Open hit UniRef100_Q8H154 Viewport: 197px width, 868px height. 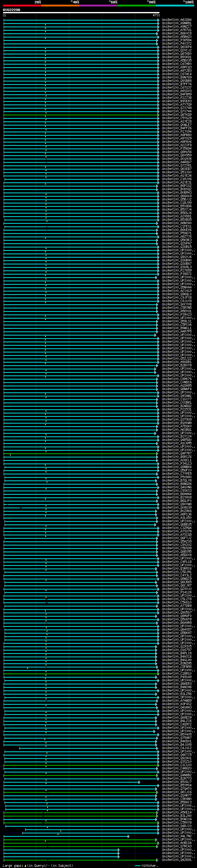coord(177,152)
